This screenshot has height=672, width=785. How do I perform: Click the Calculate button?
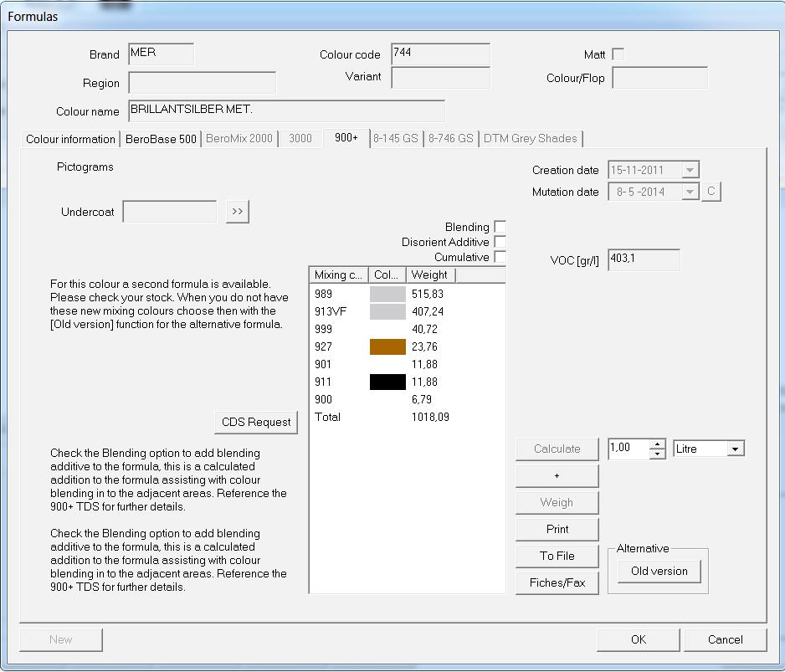coord(557,449)
